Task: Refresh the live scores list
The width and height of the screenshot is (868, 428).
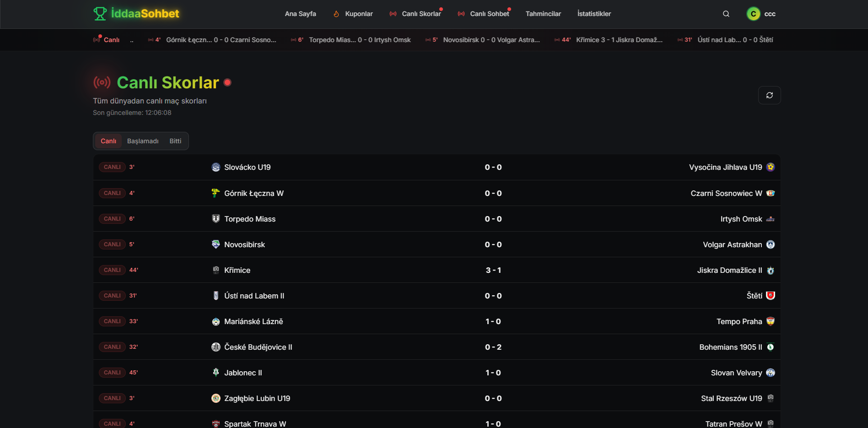Action: pos(769,95)
